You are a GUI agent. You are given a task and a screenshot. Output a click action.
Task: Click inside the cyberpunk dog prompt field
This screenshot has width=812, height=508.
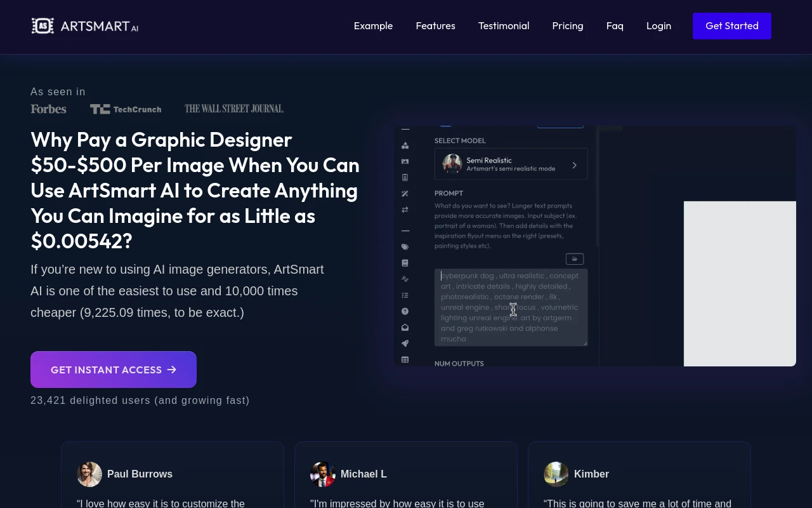pos(511,307)
